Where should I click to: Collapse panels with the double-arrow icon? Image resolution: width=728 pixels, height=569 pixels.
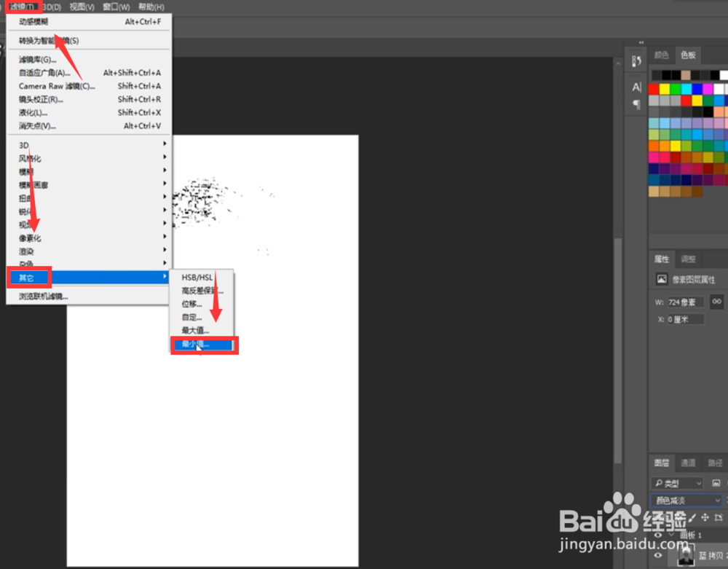pos(641,42)
